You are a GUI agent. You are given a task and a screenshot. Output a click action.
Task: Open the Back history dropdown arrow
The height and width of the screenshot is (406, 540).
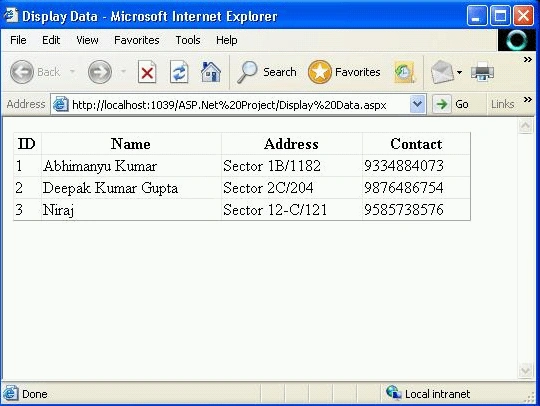click(72, 72)
